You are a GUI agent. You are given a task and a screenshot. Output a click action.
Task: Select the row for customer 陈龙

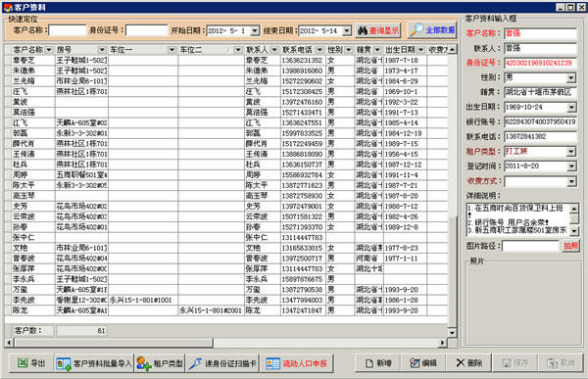coord(226,310)
